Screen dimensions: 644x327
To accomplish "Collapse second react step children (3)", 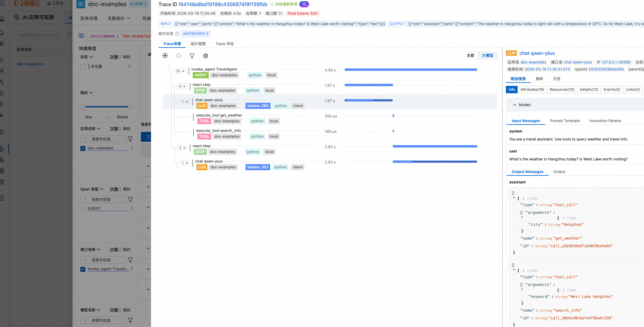I will pos(182,148).
